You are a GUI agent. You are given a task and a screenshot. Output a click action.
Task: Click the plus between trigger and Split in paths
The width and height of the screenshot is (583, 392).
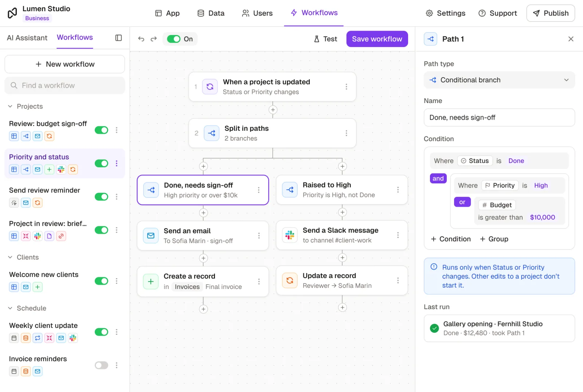pos(273,110)
